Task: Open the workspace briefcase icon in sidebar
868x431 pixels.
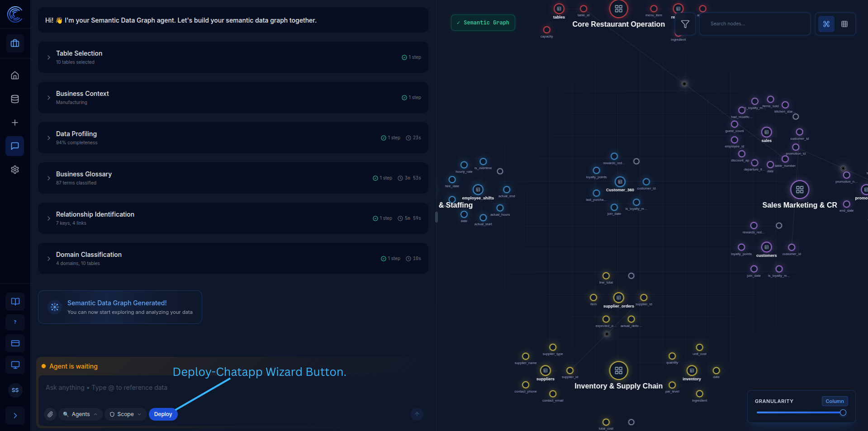Action: tap(15, 43)
